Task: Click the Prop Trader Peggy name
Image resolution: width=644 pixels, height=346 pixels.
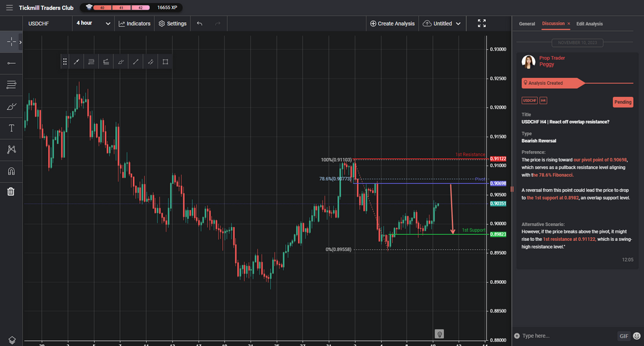Action: click(552, 61)
